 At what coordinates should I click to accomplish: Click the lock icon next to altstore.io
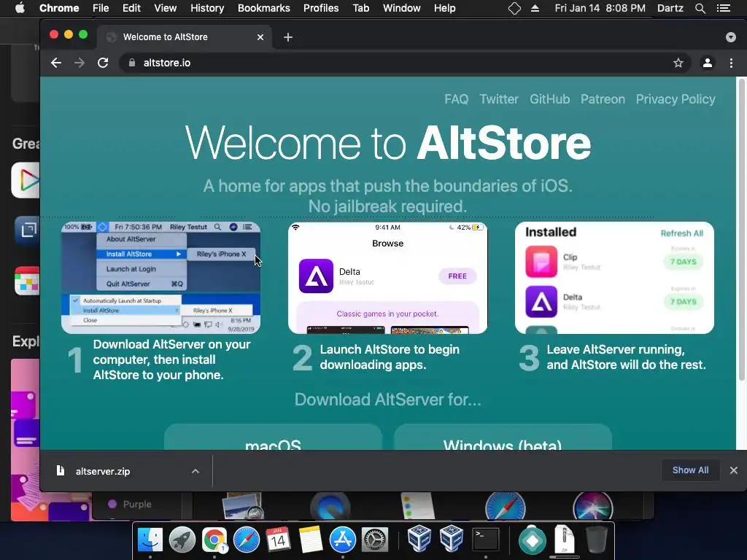(132, 63)
